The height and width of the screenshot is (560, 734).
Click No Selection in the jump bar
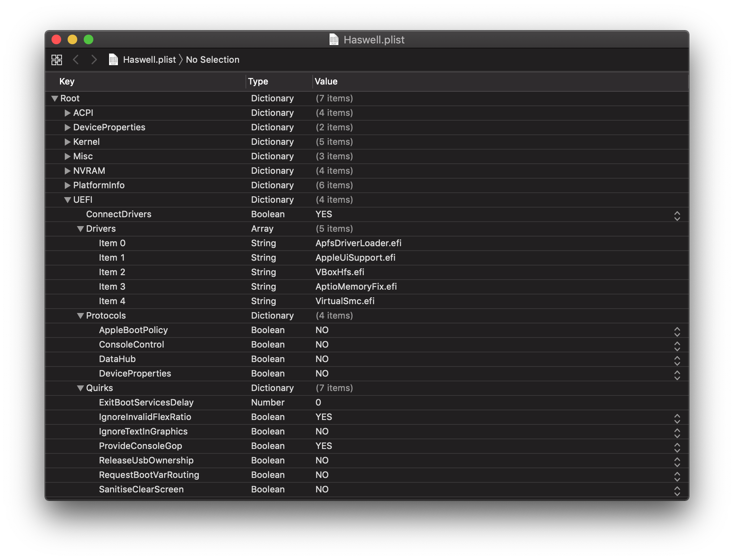tap(212, 60)
